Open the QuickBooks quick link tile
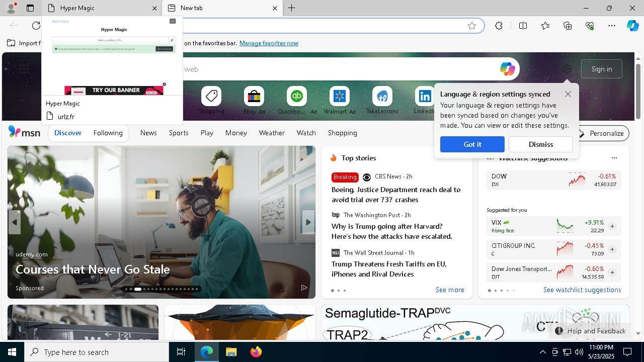 (x=297, y=101)
